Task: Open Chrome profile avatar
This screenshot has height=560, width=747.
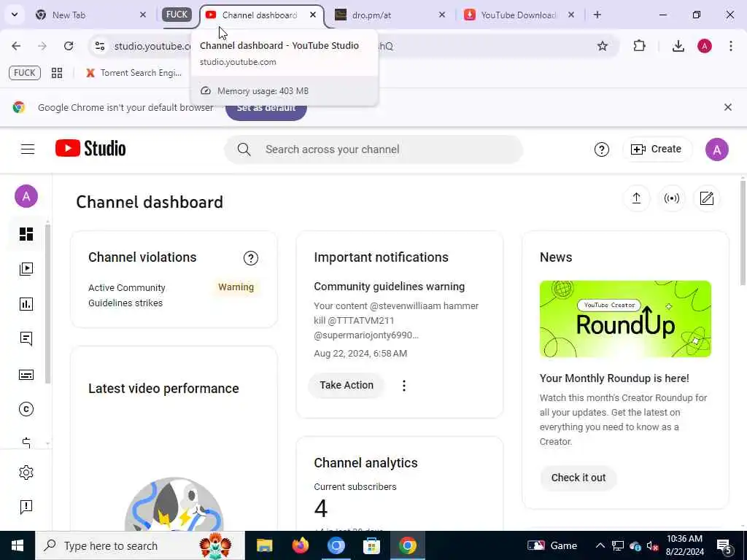Action: click(x=705, y=46)
